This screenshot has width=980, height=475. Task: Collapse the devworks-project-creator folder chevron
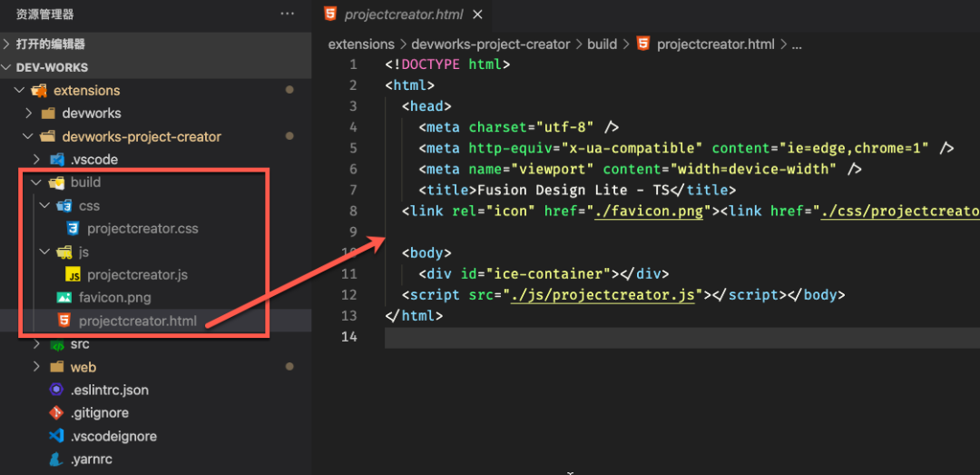point(27,136)
